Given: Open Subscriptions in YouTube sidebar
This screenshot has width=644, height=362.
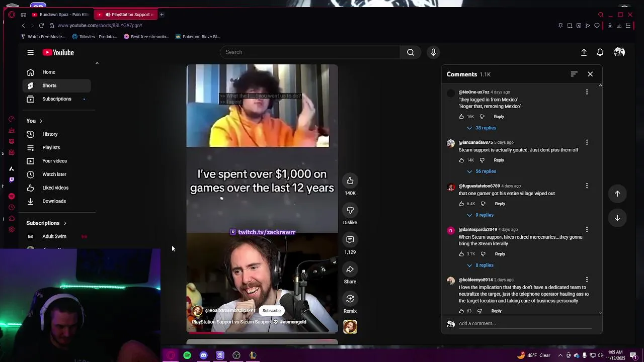Looking at the screenshot, I should click(57, 99).
